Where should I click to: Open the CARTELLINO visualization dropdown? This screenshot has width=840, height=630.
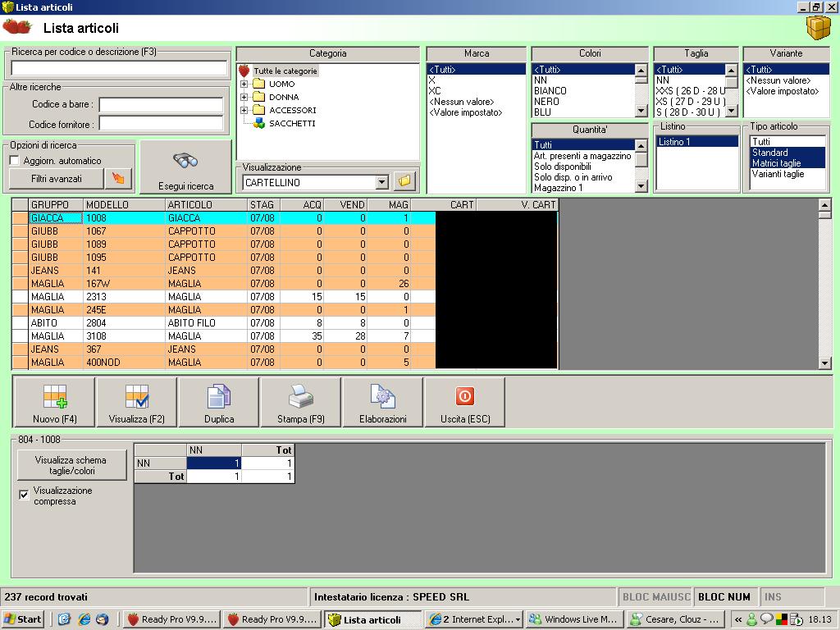click(x=381, y=182)
